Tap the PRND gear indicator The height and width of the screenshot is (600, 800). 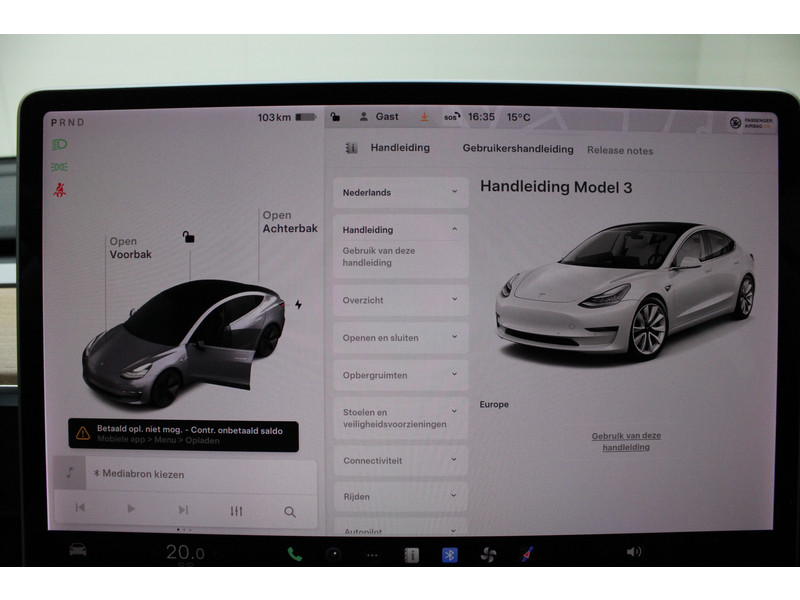pos(67,122)
